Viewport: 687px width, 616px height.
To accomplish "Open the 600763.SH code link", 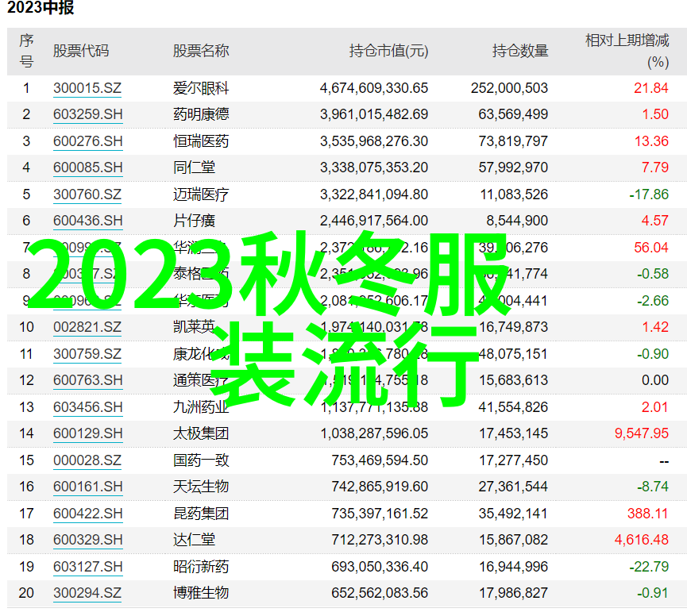I will coord(87,380).
